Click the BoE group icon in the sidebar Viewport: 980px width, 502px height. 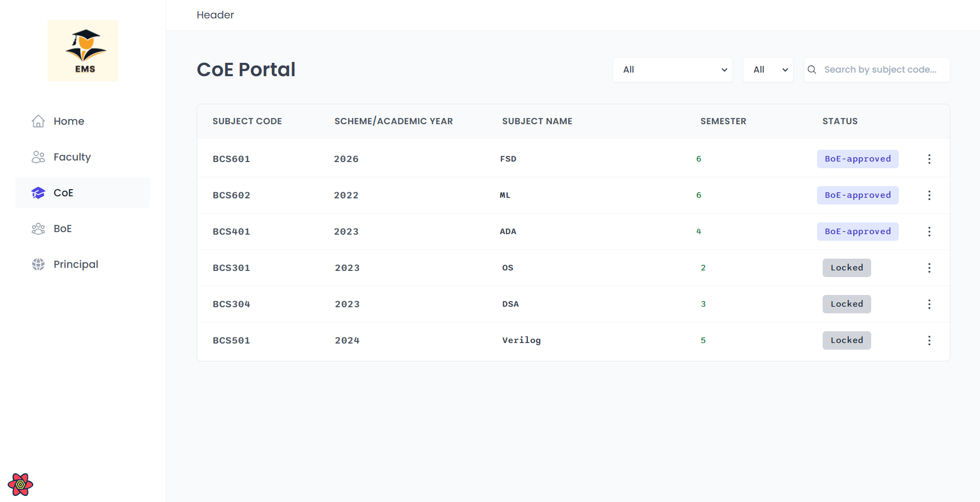(38, 229)
